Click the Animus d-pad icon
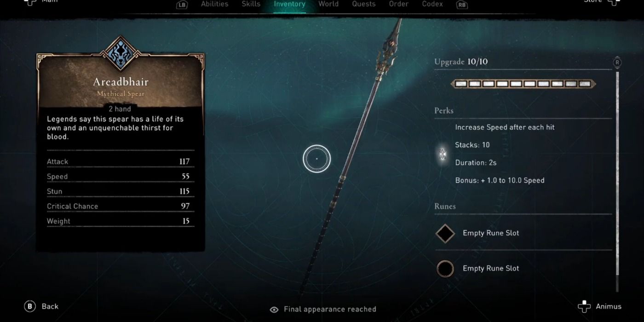The image size is (644, 322). click(x=584, y=306)
